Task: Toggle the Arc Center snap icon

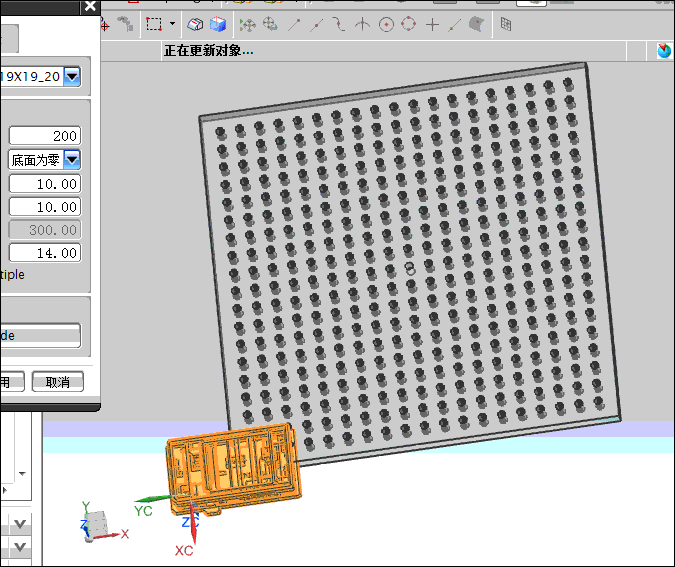Action: point(386,25)
